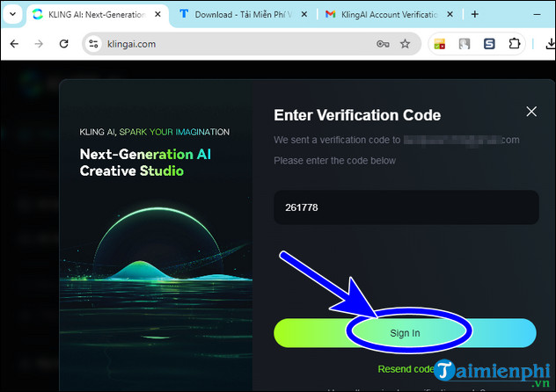Click the Sign In button
This screenshot has height=392, width=556.
(x=405, y=333)
